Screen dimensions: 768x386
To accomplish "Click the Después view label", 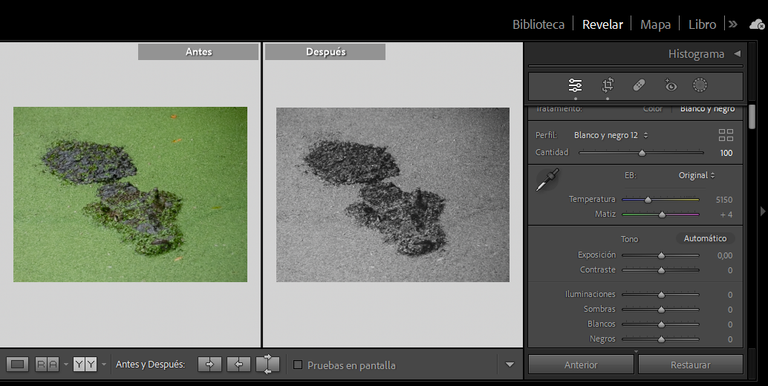I will [x=326, y=52].
